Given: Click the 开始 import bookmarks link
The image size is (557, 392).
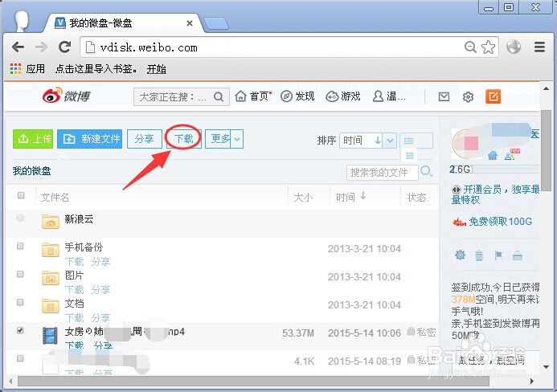Looking at the screenshot, I should [x=156, y=69].
